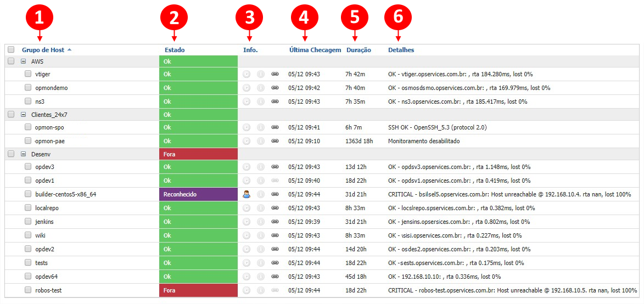
Task: Collapse the Clientes_24x7 host group
Action: pos(23,115)
